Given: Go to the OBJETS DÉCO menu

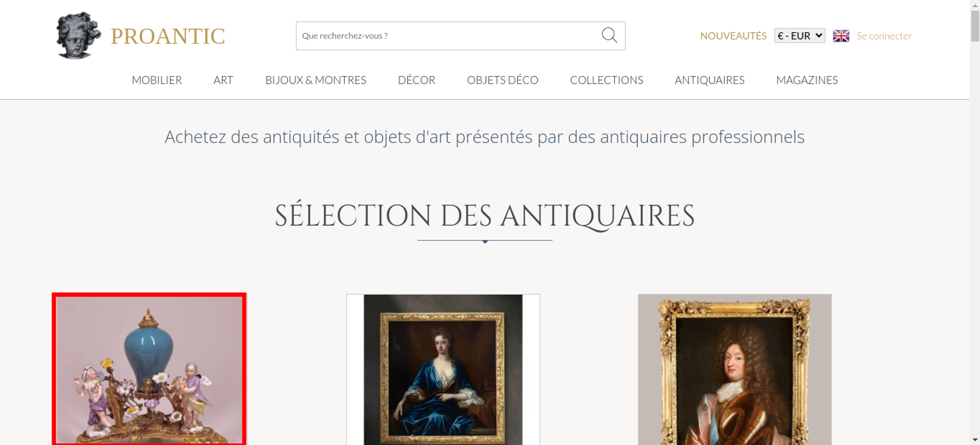Looking at the screenshot, I should pos(503,80).
